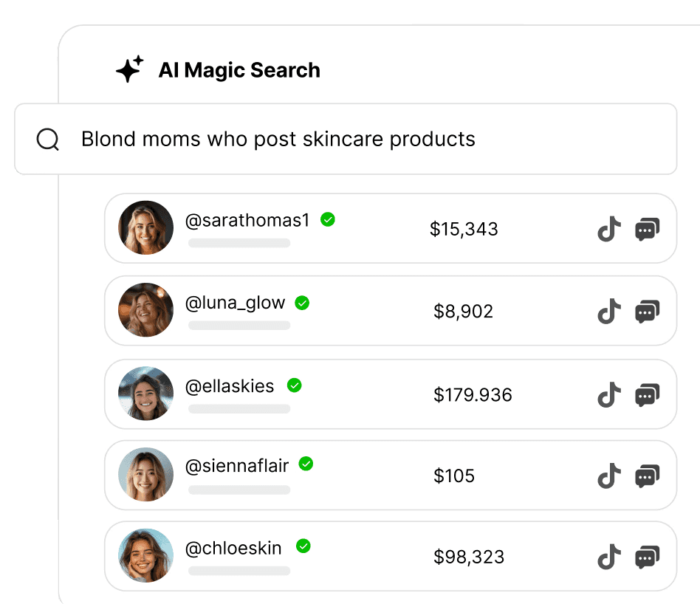The image size is (700, 604).
Task: Open @luna_glow's TikTok icon
Action: pos(608,311)
